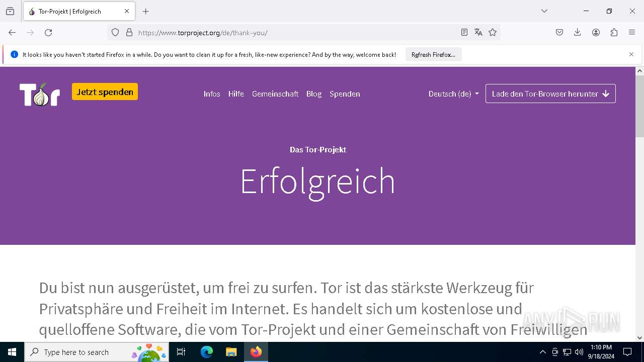644x362 pixels.
Task: Toggle reader view icon
Action: pos(464,33)
